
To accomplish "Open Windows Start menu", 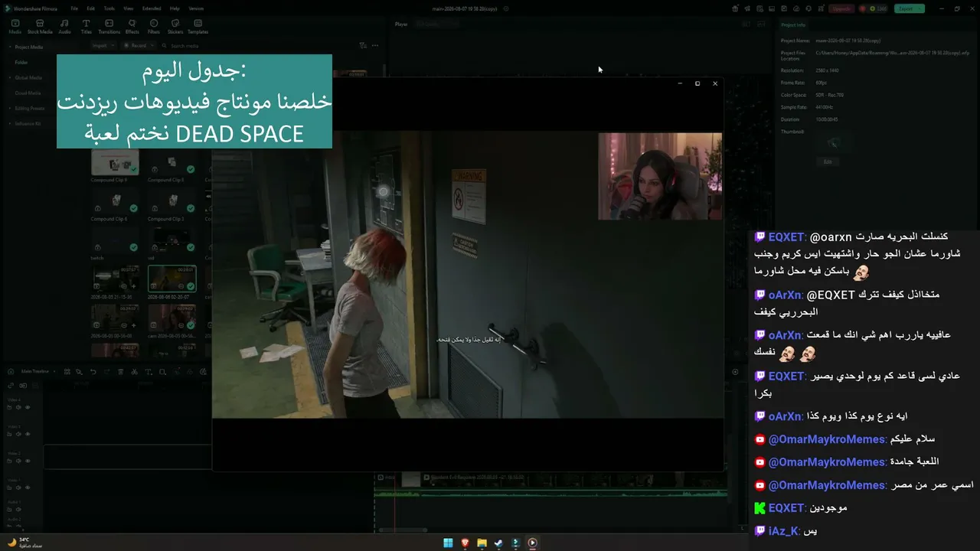I will (448, 543).
